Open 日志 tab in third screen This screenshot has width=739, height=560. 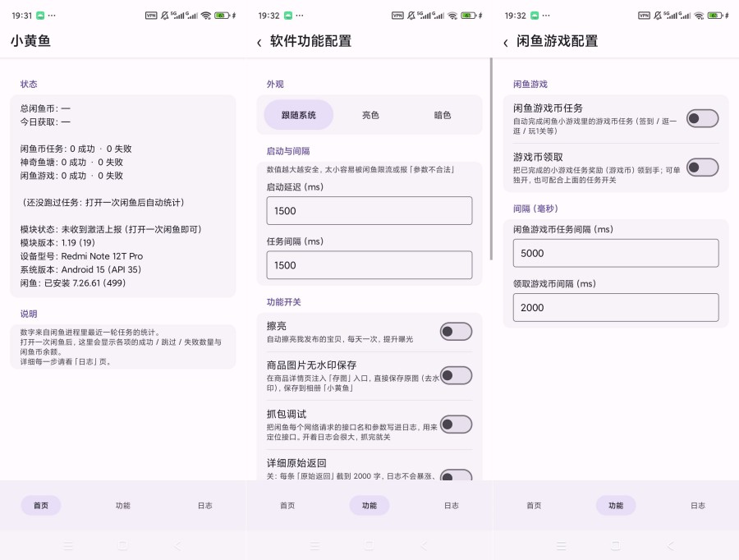pyautogui.click(x=698, y=505)
